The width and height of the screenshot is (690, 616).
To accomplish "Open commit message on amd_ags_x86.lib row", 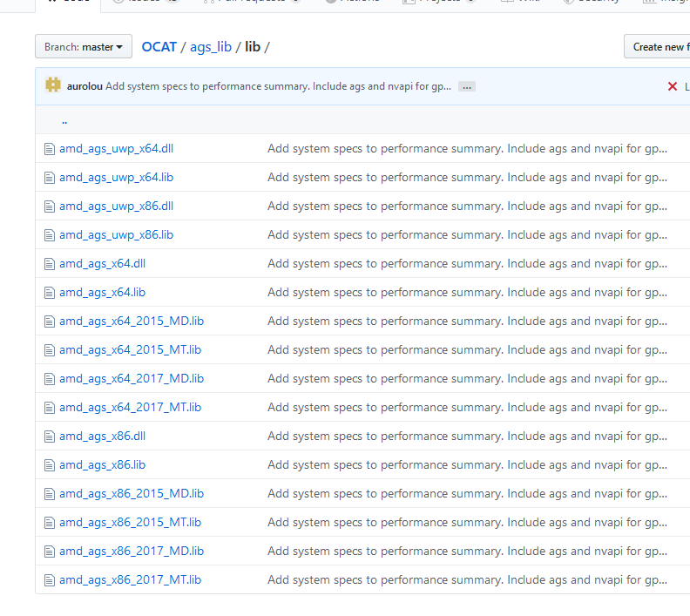I will tap(467, 464).
